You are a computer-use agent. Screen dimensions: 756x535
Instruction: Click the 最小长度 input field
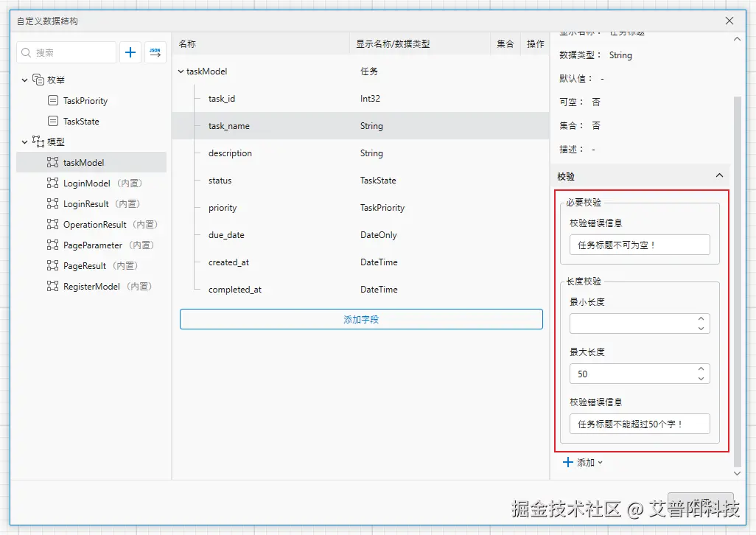[x=640, y=324]
